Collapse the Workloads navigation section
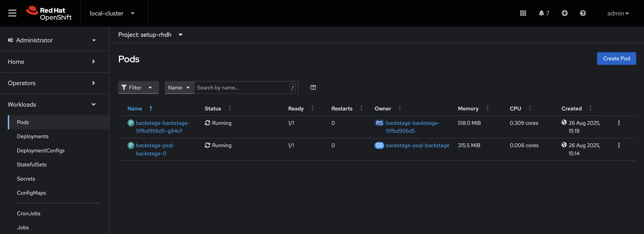Screen dimensions: 644x234 coord(54,105)
